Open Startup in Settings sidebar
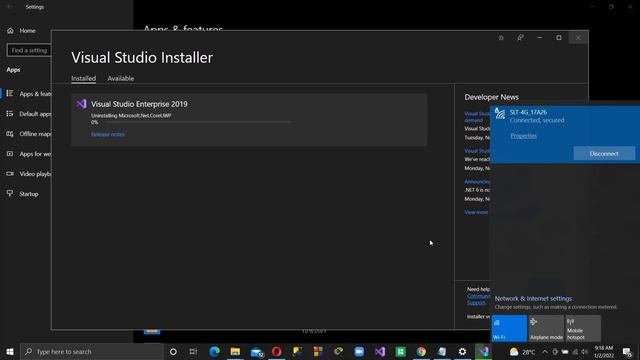This screenshot has height=360, width=640. [24, 194]
